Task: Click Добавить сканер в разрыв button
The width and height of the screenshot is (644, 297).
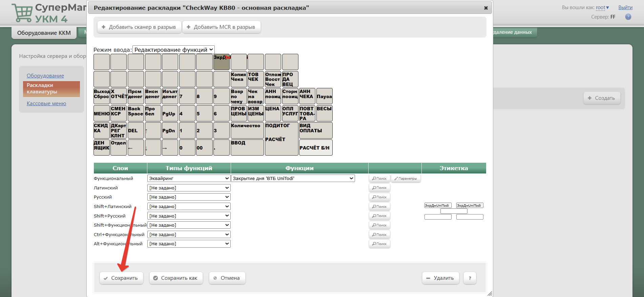Action: coord(139,27)
